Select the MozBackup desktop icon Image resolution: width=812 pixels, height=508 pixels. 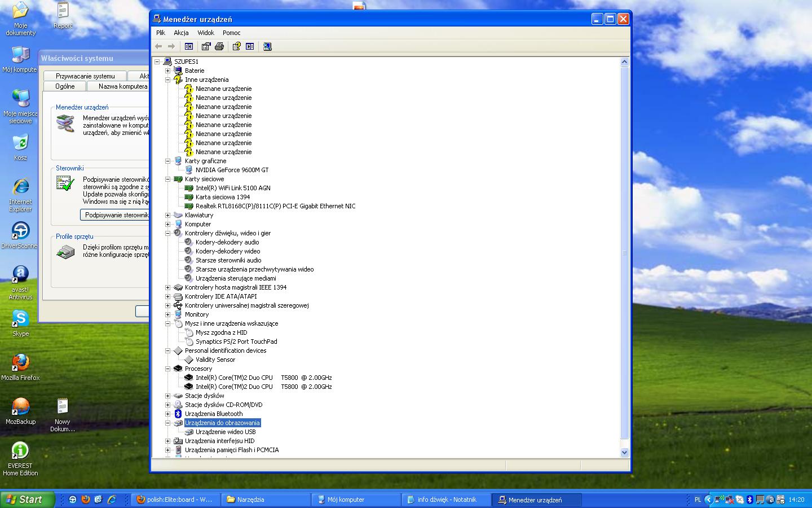pyautogui.click(x=20, y=411)
